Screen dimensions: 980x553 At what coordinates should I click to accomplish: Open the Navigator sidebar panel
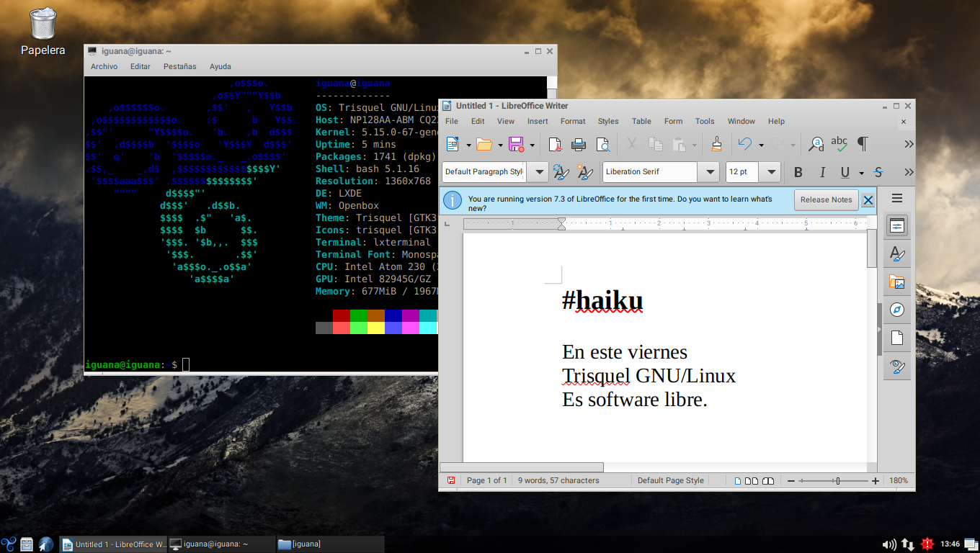coord(896,310)
